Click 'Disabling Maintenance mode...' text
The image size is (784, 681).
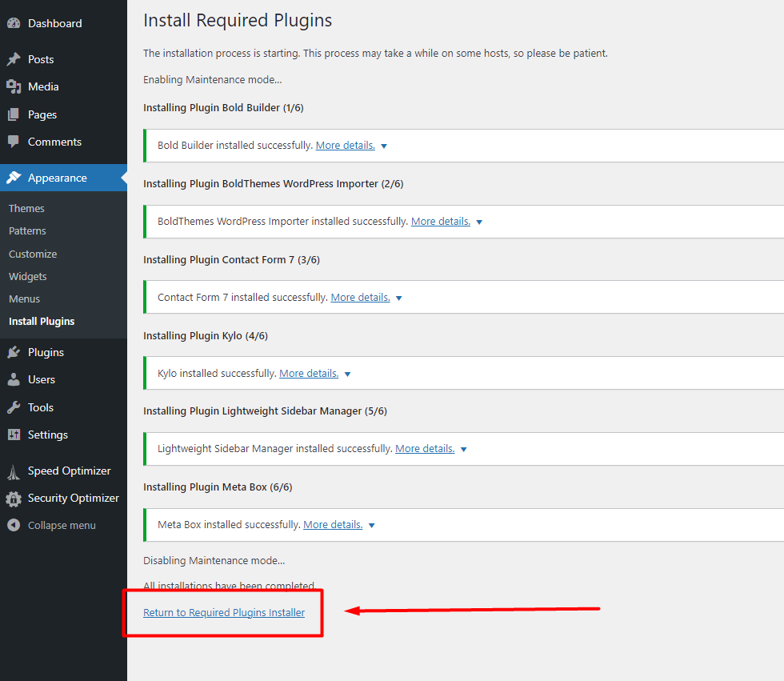point(214,561)
